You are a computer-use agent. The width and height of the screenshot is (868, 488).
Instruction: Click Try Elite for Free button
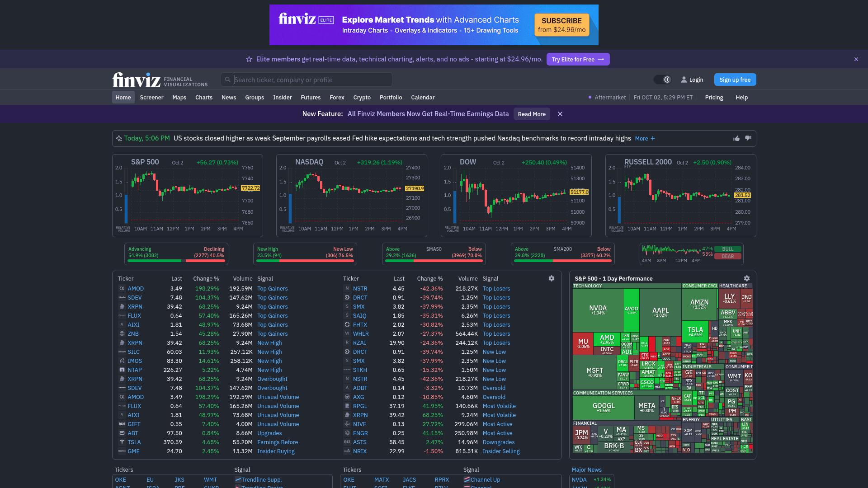click(x=578, y=59)
